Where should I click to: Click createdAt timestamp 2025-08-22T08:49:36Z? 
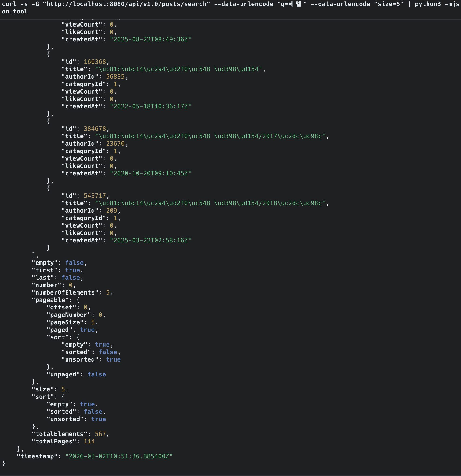(150, 39)
